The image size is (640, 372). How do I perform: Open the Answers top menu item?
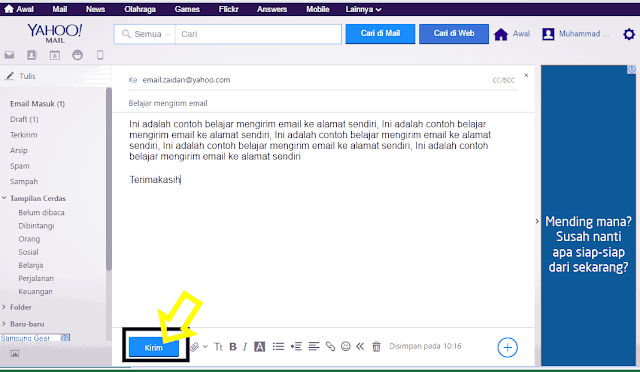click(272, 9)
